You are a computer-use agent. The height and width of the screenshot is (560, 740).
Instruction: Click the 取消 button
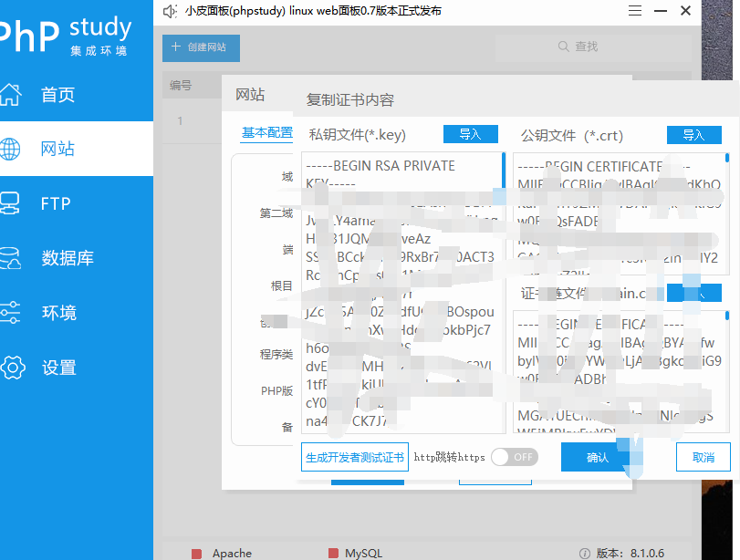click(x=704, y=457)
